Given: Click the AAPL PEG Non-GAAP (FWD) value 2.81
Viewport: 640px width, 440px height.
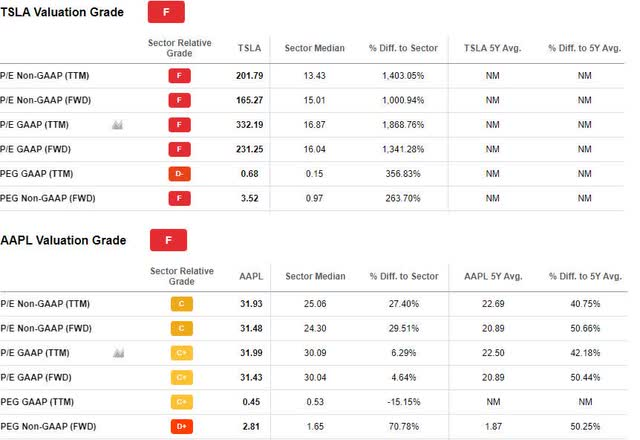Looking at the screenshot, I should pos(251,426).
